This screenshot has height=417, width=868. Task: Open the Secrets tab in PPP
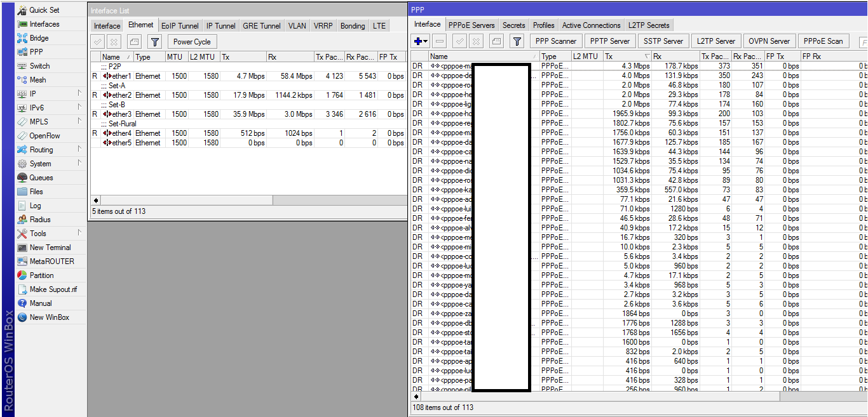pyautogui.click(x=513, y=25)
